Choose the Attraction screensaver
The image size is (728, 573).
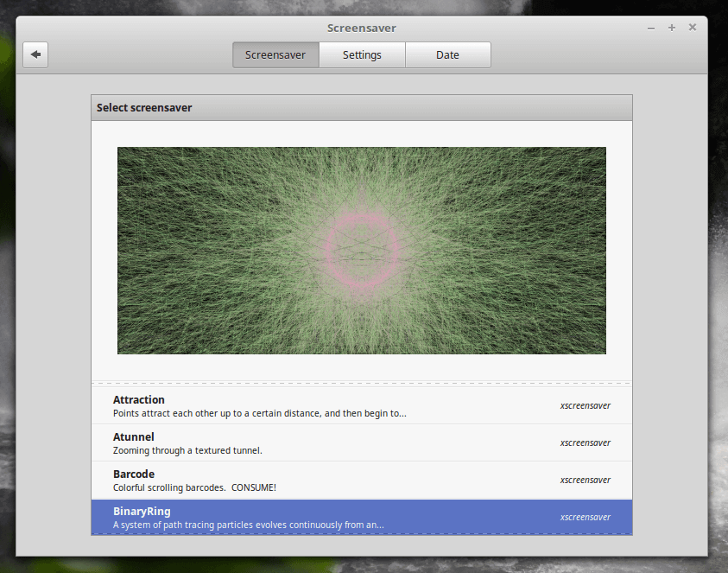[x=362, y=405]
